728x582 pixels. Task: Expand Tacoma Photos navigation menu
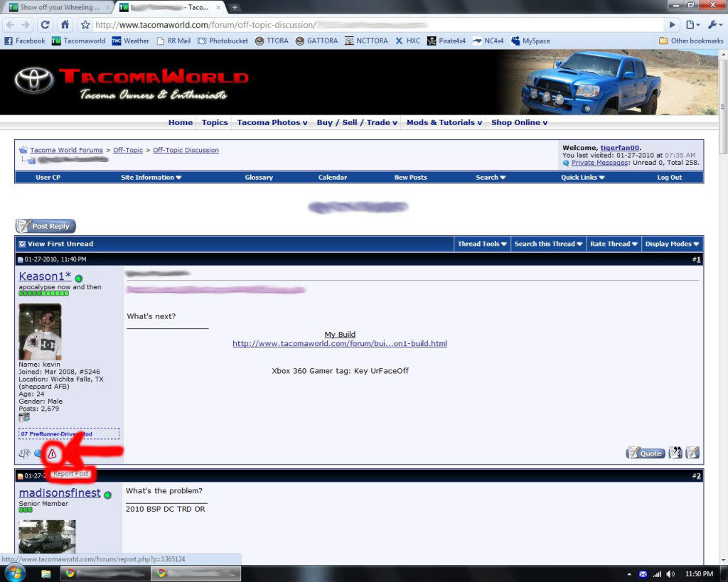272,122
